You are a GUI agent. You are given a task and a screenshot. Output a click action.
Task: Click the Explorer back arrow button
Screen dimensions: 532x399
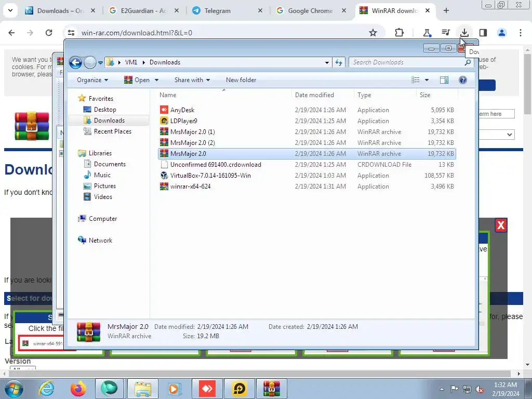coord(75,62)
